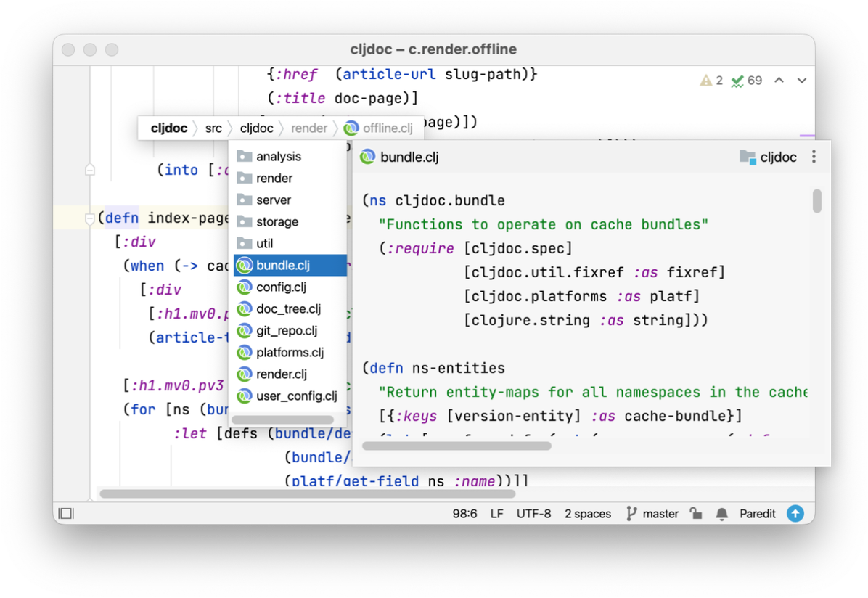Click the Clojure icon next to platforms.clj

click(244, 353)
